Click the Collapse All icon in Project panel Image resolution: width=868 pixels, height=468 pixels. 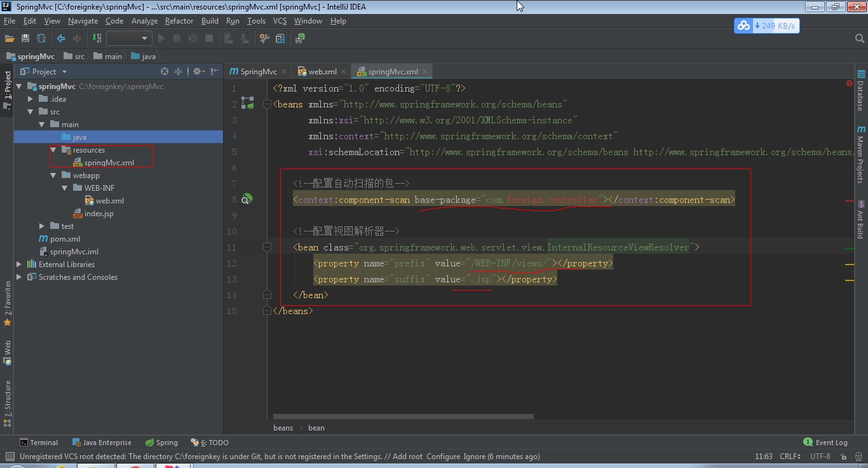click(179, 72)
